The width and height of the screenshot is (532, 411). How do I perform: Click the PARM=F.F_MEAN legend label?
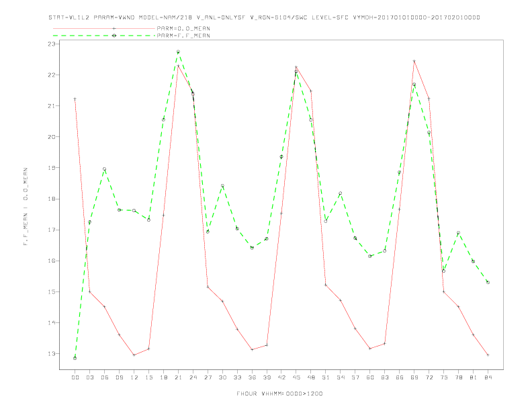click(x=183, y=36)
